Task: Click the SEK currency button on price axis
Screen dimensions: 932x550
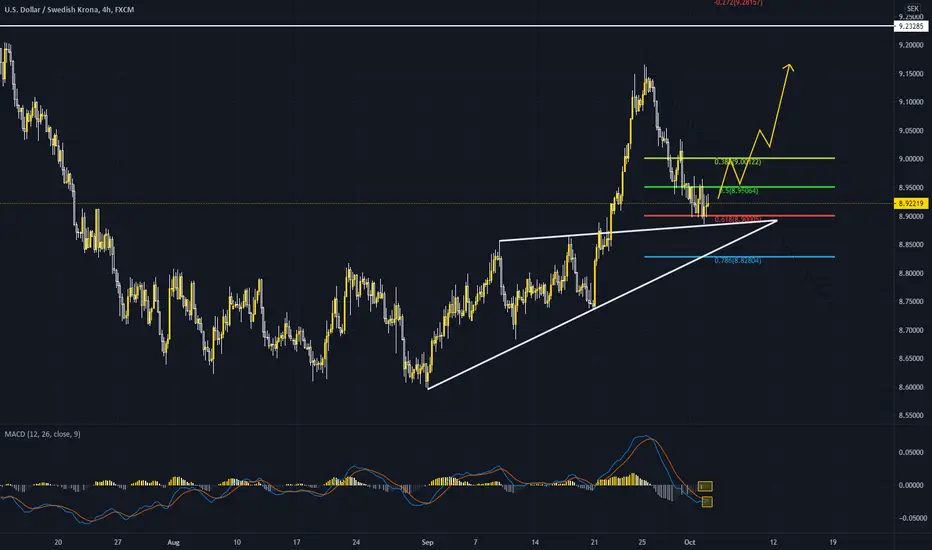Action: (912, 8)
